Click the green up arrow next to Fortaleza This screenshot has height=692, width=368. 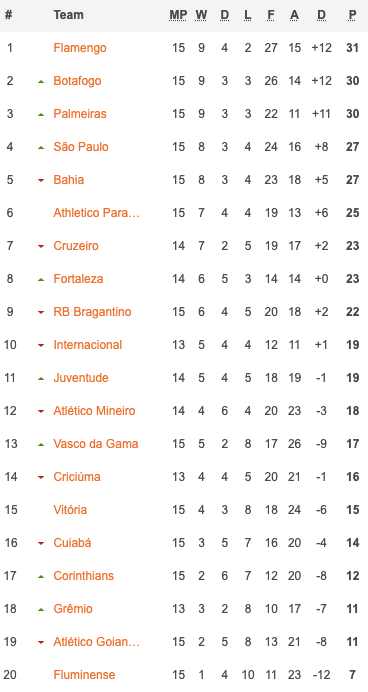click(x=41, y=279)
